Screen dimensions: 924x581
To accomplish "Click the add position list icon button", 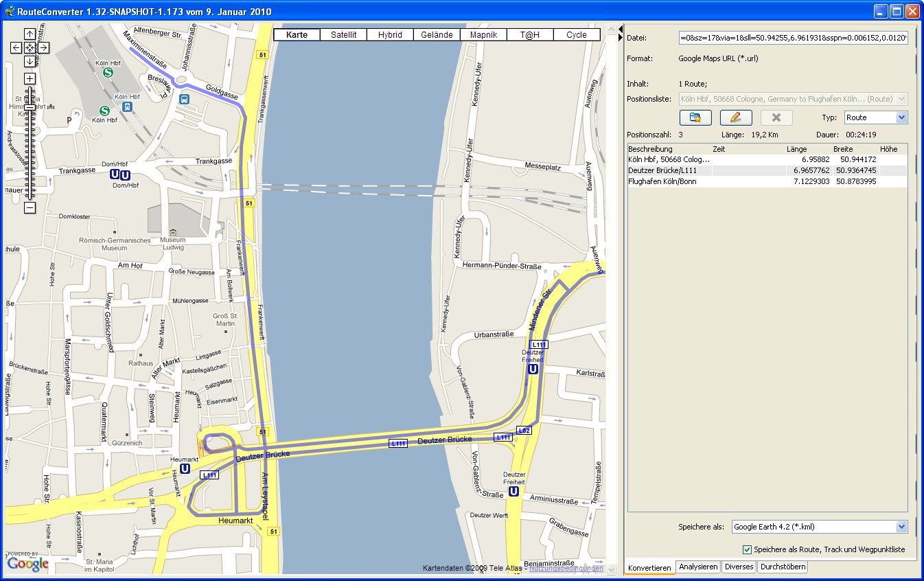I will [695, 117].
